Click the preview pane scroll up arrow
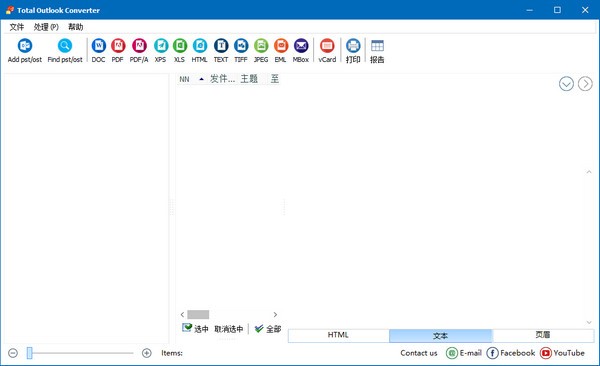The width and height of the screenshot is (600, 366). pyautogui.click(x=589, y=172)
